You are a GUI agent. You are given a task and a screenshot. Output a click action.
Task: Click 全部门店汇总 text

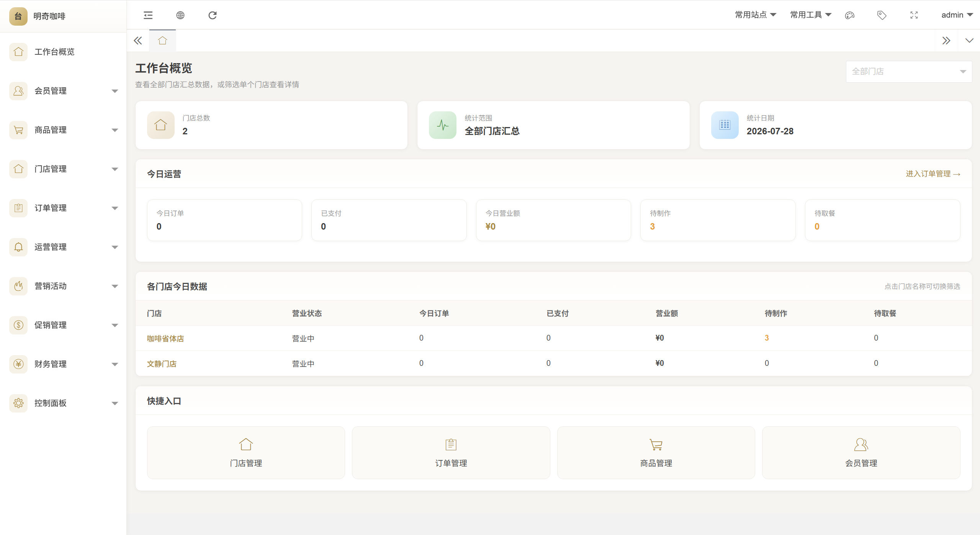[492, 131]
